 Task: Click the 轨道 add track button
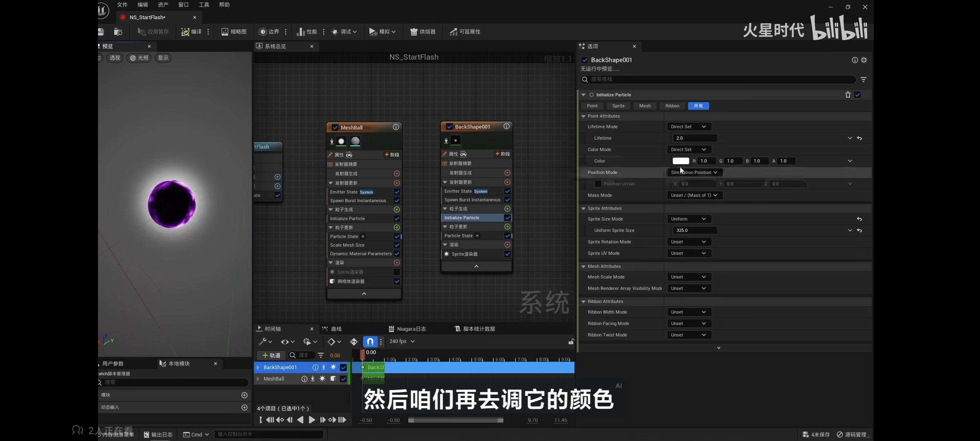[272, 355]
